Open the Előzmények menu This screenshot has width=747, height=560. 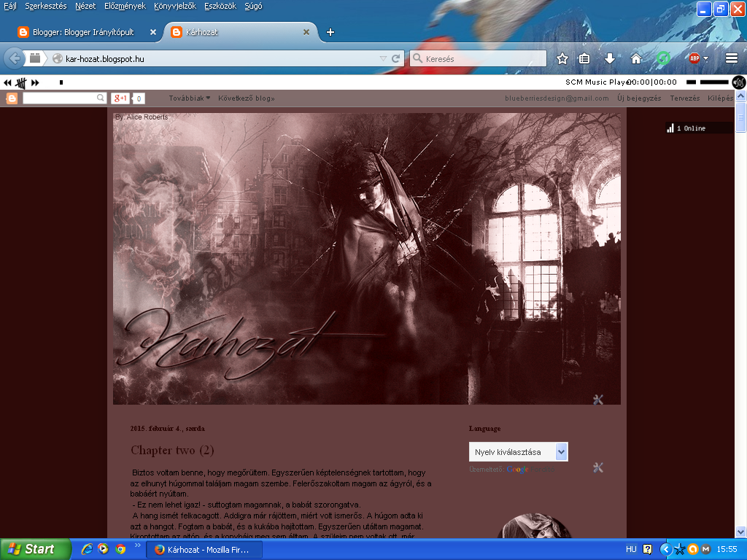pos(125,6)
